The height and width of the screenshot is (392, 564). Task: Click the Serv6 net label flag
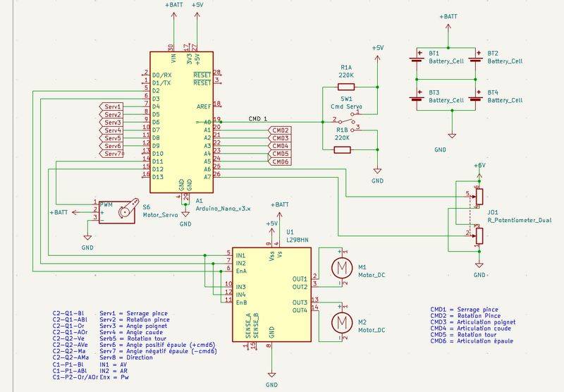coord(111,147)
